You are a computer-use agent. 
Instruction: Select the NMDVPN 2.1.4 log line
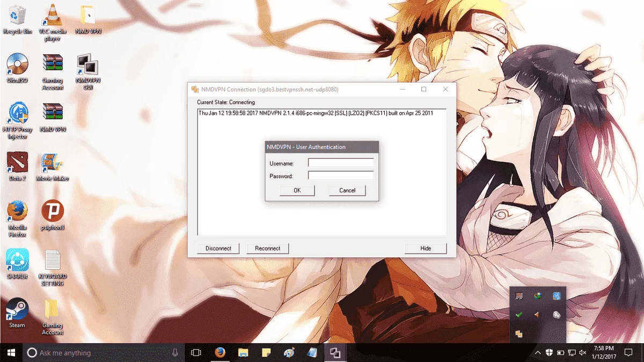point(316,113)
